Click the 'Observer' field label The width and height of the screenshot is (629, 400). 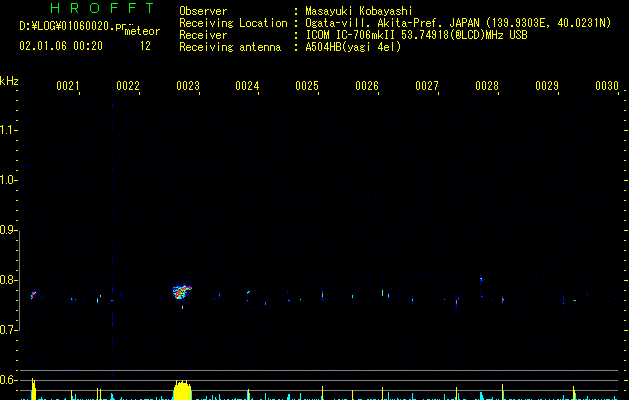(203, 11)
